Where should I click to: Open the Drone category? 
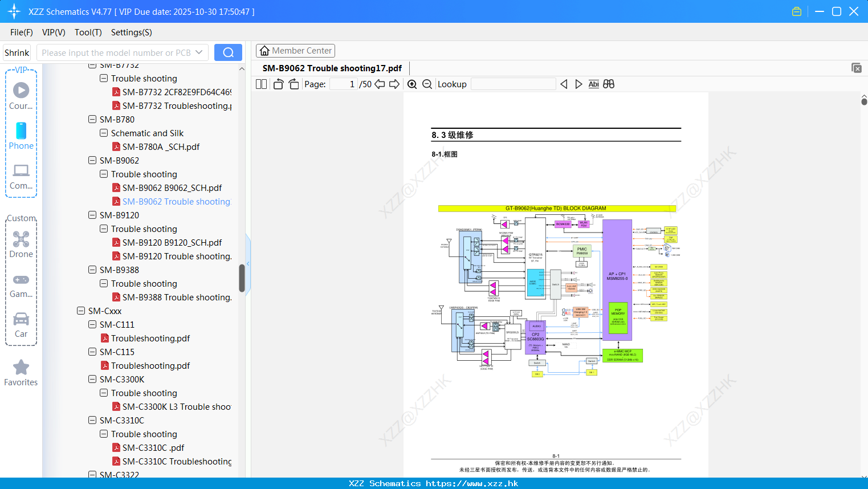pyautogui.click(x=21, y=244)
